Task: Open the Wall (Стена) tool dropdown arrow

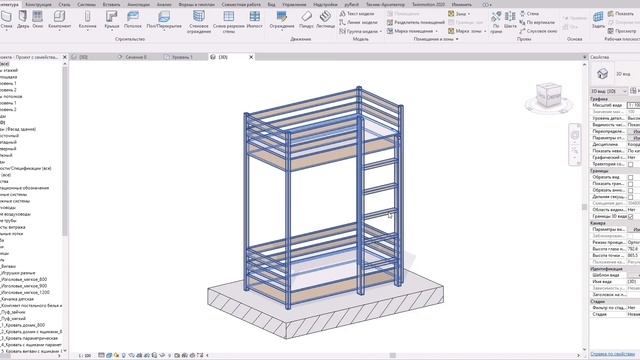Action: point(6,30)
